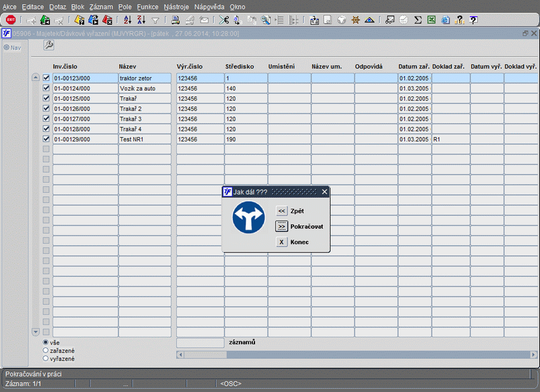Click the scroll-up arrow left of table
Screen dimensions: 540x392
pyautogui.click(x=36, y=78)
